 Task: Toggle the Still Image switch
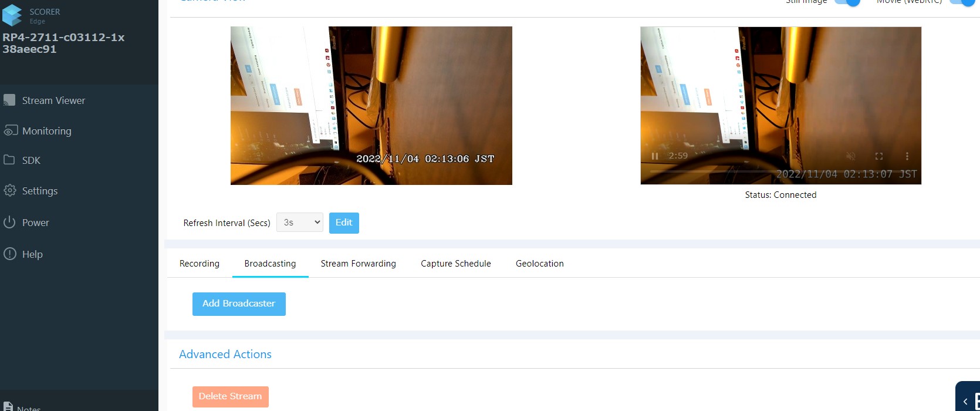click(x=847, y=2)
